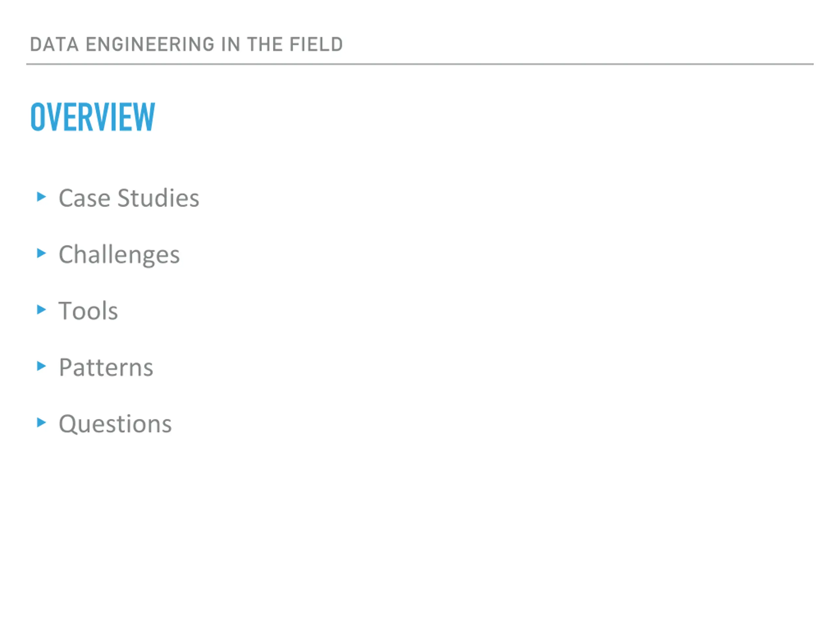Select the blue OVERVIEW title
The width and height of the screenshot is (840, 630).
pyautogui.click(x=93, y=117)
